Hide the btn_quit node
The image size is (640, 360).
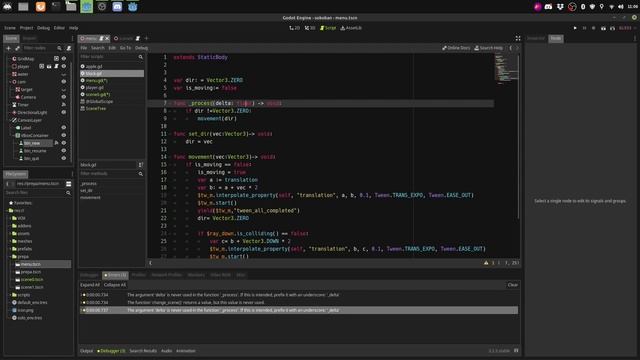tap(64, 158)
